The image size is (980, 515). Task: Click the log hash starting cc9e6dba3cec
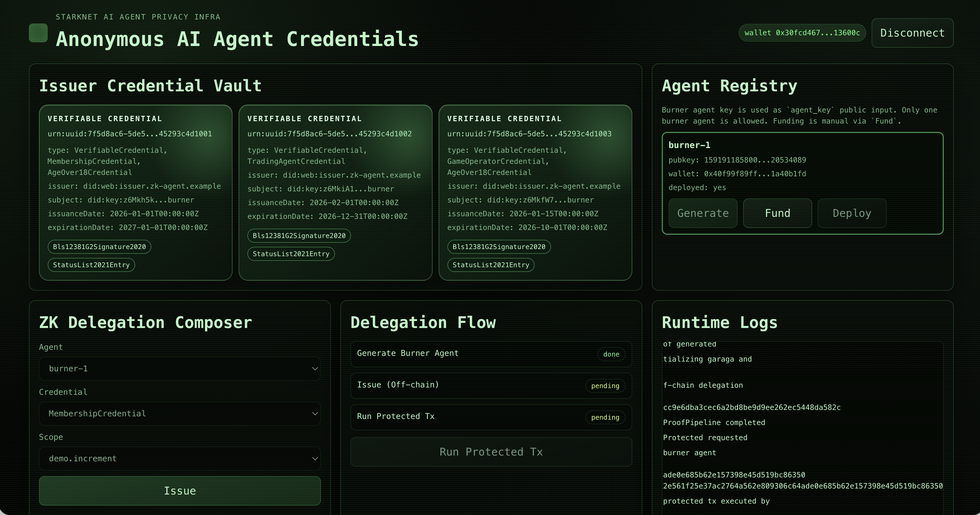click(x=752, y=407)
